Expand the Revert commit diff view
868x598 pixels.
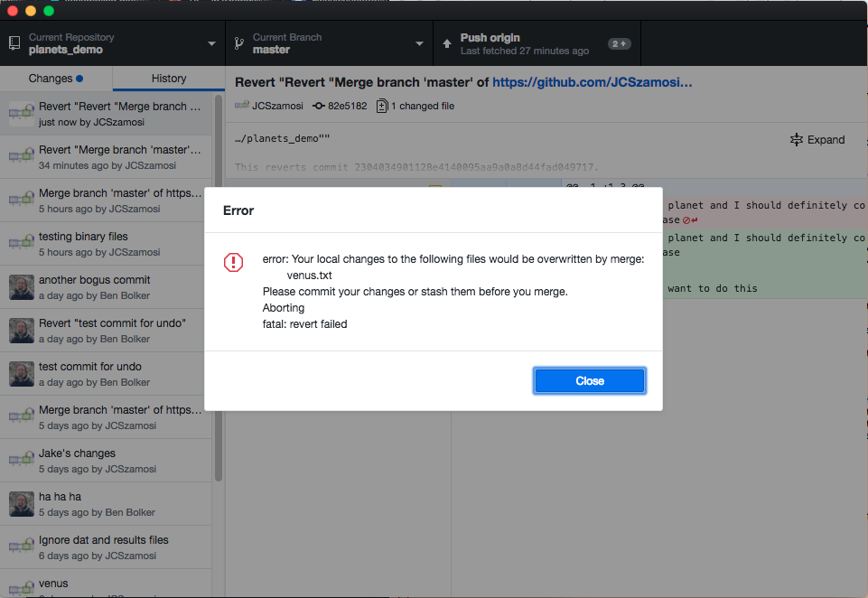pyautogui.click(x=816, y=139)
